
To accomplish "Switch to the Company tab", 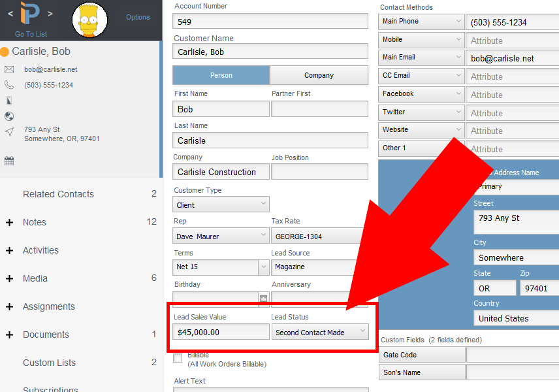I will [319, 75].
